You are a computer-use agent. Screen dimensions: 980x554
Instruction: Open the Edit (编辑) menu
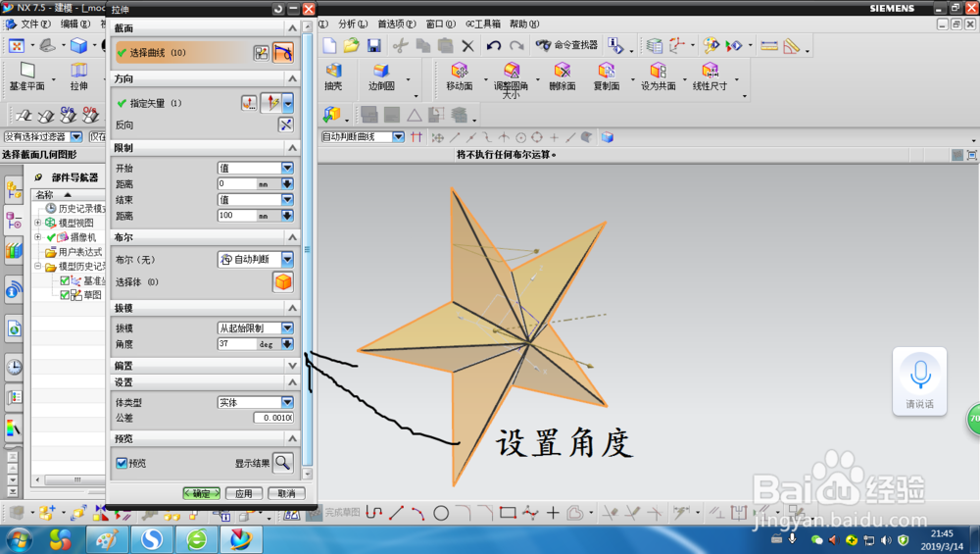75,24
